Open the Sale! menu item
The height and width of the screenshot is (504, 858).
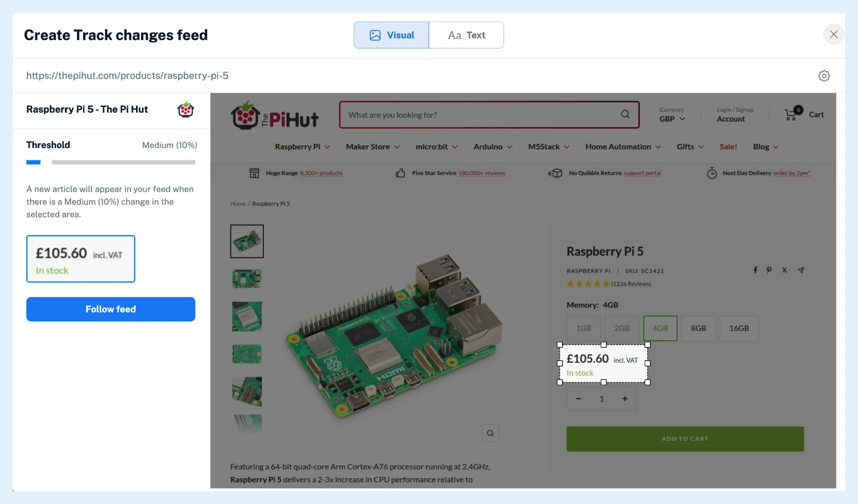coord(728,147)
